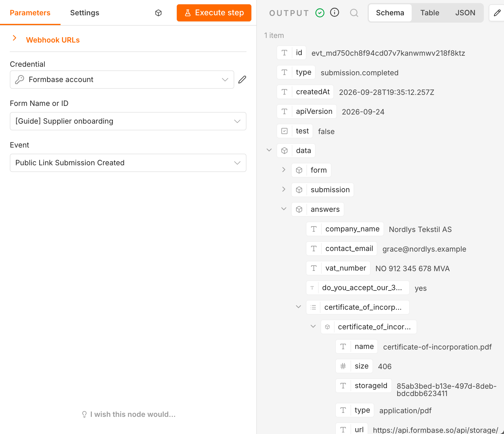
Task: Click the test boolean field pill
Action: tap(295, 131)
